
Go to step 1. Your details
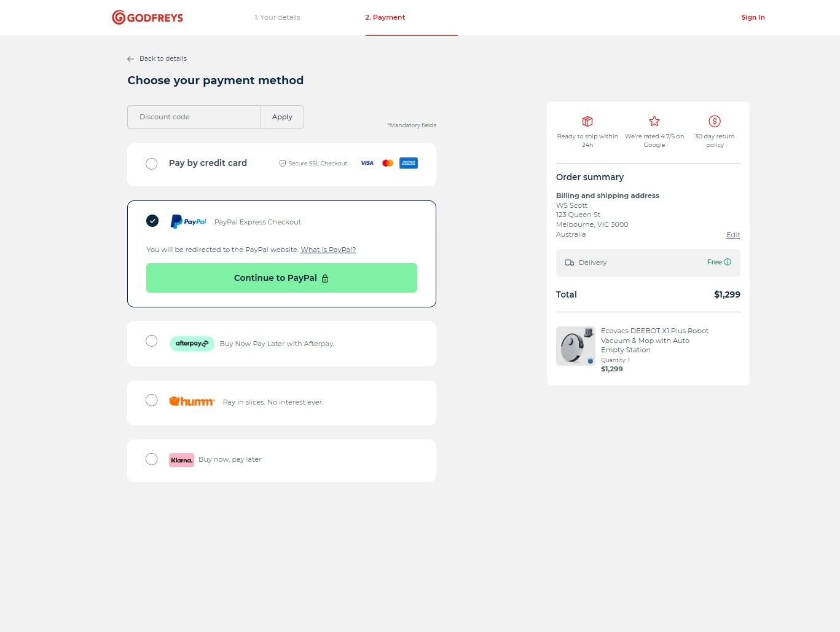[x=277, y=17]
